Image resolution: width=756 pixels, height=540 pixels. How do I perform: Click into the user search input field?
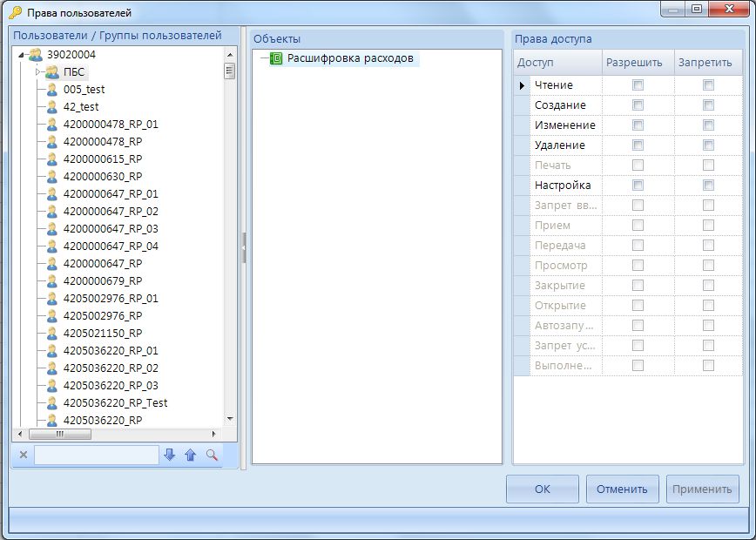click(x=96, y=455)
